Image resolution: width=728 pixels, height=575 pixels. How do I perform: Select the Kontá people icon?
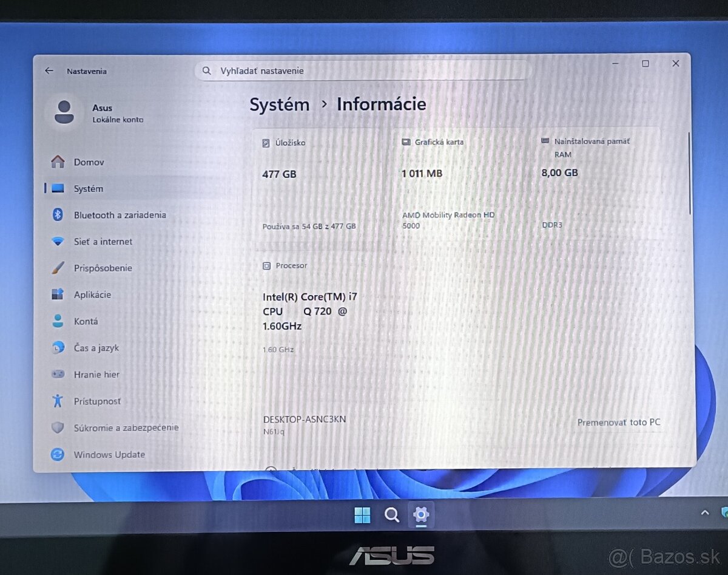coord(58,321)
